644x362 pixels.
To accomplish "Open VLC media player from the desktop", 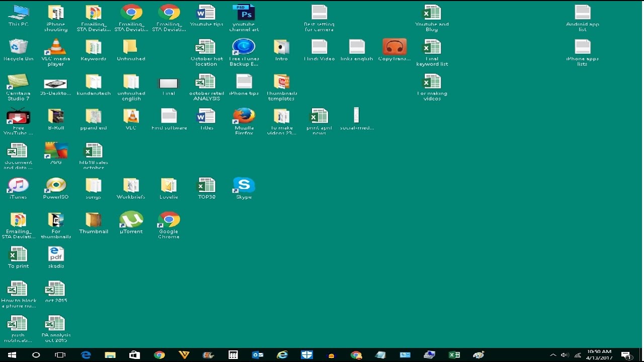I will click(x=55, y=48).
